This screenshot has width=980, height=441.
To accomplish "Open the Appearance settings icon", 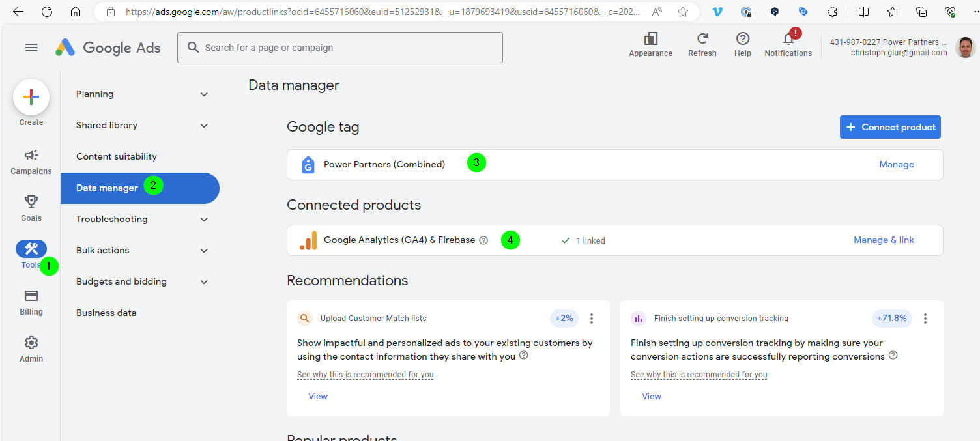I will click(650, 45).
